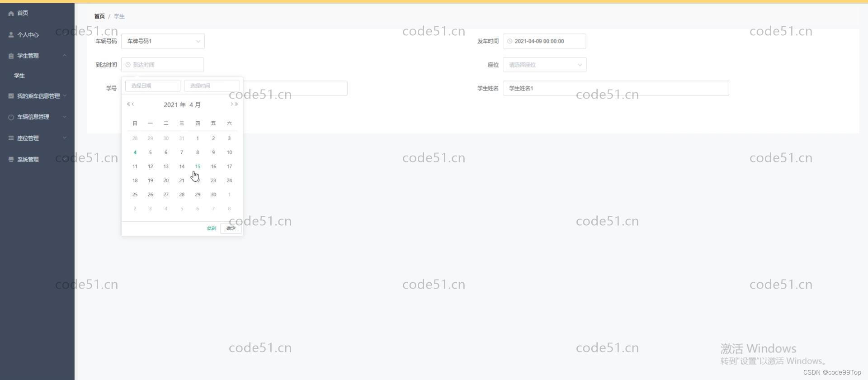
Task: Open the 车辆号码 dropdown
Action: [163, 41]
